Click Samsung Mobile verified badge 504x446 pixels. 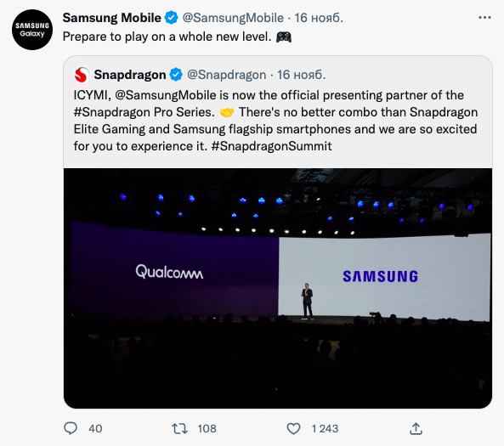[172, 17]
